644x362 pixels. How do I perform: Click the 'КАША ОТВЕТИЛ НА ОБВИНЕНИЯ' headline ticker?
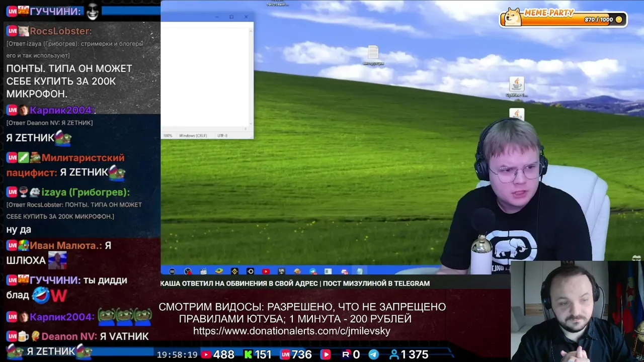[295, 284]
